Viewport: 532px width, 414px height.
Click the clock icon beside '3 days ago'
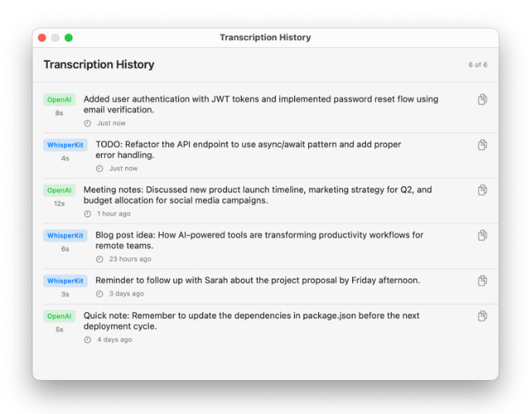[x=100, y=294]
